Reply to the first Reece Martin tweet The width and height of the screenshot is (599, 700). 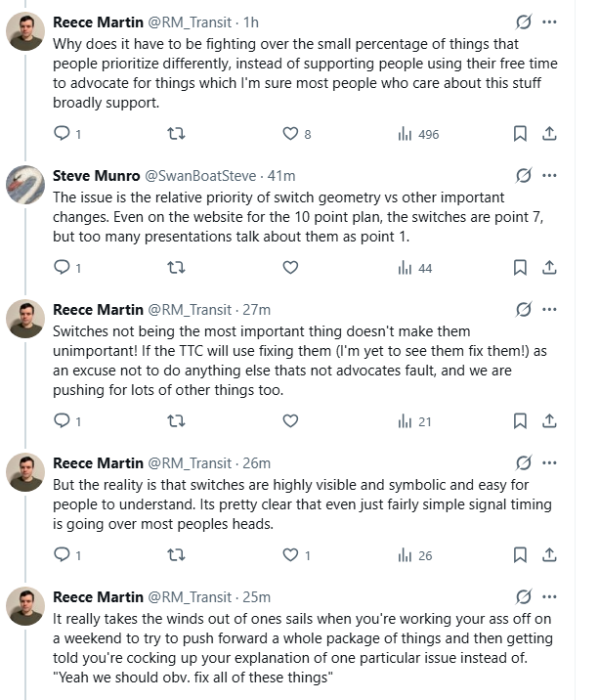61,134
